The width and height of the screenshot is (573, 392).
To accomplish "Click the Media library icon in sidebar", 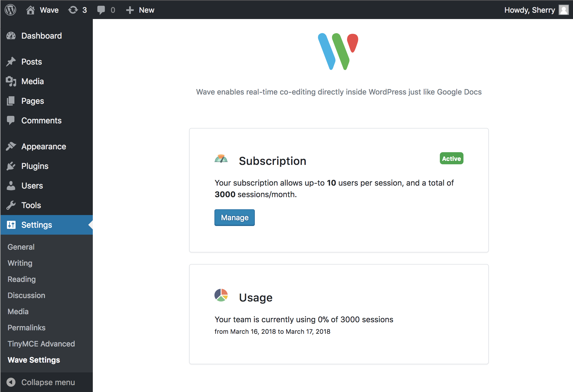I will click(x=11, y=81).
